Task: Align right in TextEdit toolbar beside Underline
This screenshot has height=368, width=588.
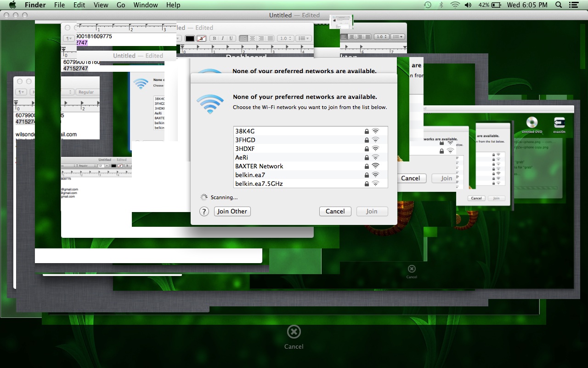Action: 261,38
